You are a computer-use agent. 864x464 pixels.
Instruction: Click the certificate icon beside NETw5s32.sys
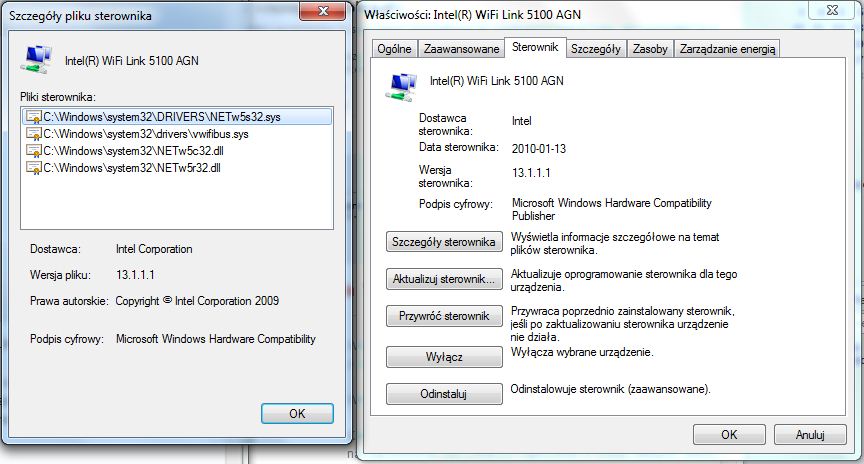tap(34, 117)
